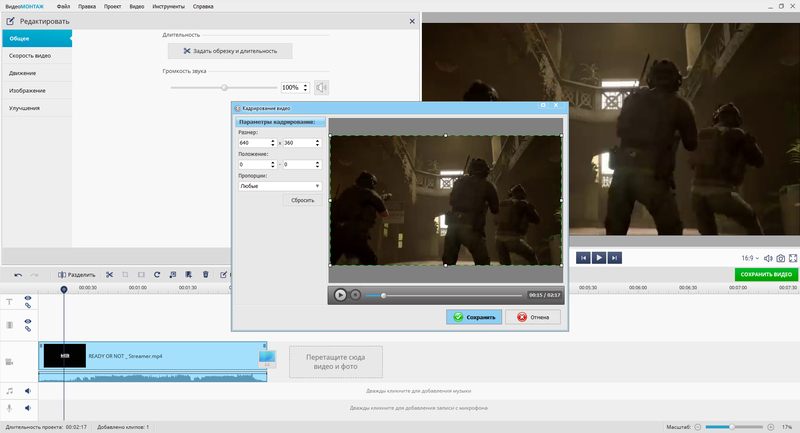Switch to the Скорость видео tab

tap(37, 56)
